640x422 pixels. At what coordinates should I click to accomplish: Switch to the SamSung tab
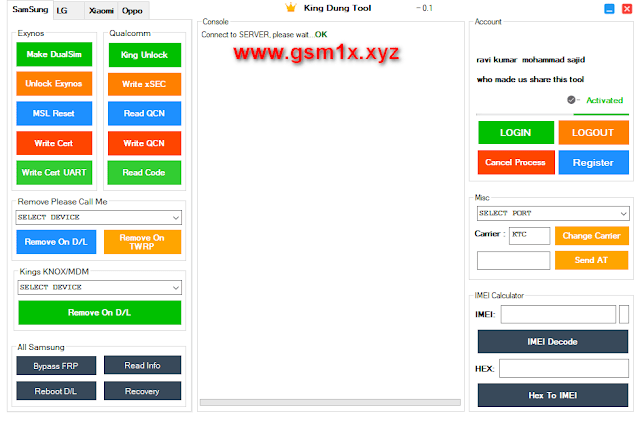30,9
